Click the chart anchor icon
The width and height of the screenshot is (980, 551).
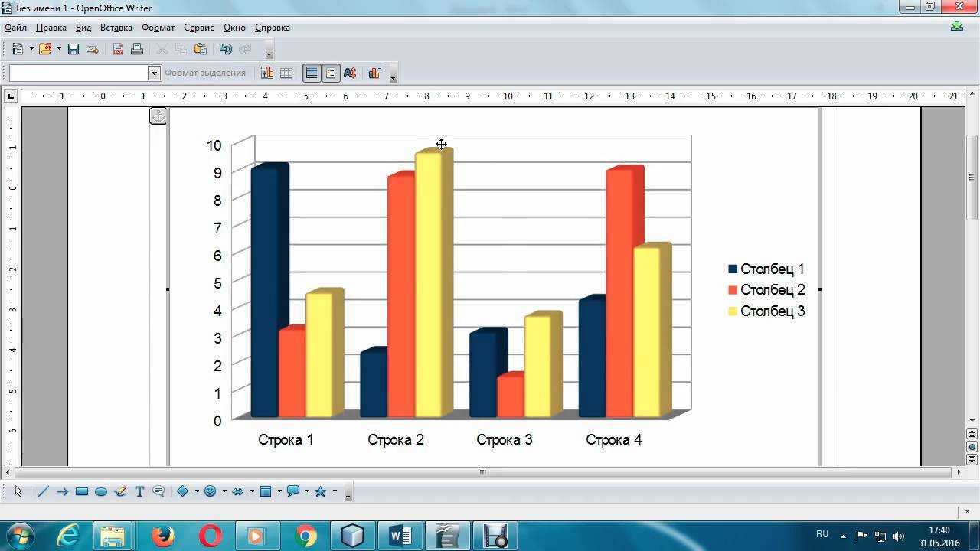coord(158,116)
